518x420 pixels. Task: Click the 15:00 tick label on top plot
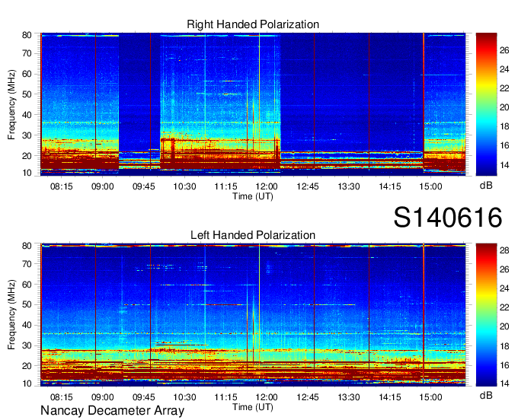click(x=431, y=186)
